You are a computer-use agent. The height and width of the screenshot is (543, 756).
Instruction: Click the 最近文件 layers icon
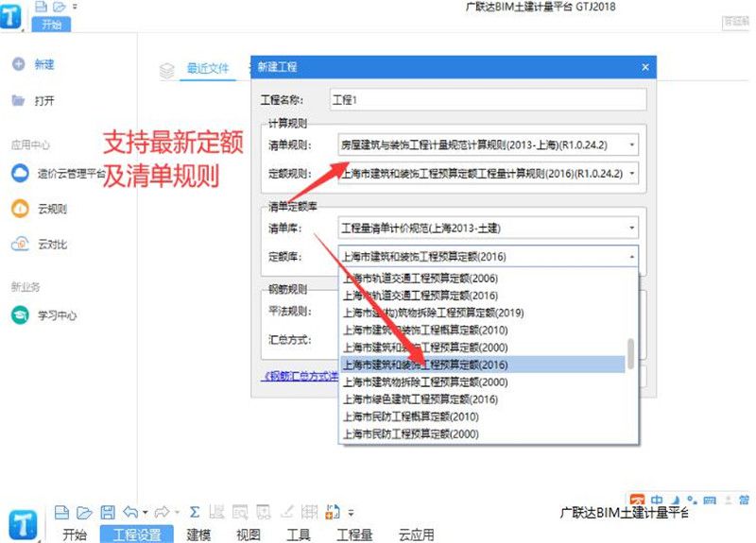[x=167, y=71]
